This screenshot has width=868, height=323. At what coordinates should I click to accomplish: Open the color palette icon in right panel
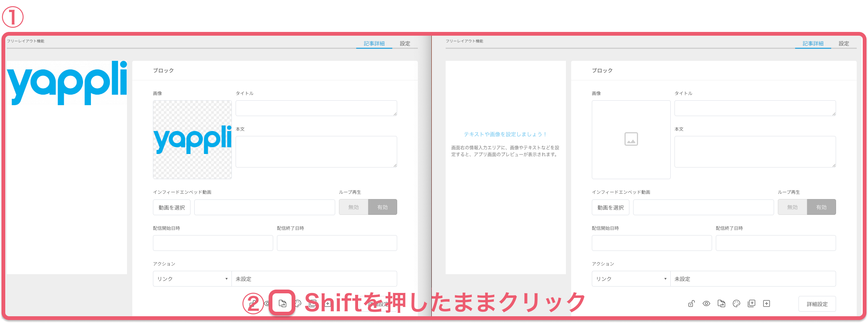pos(736,303)
